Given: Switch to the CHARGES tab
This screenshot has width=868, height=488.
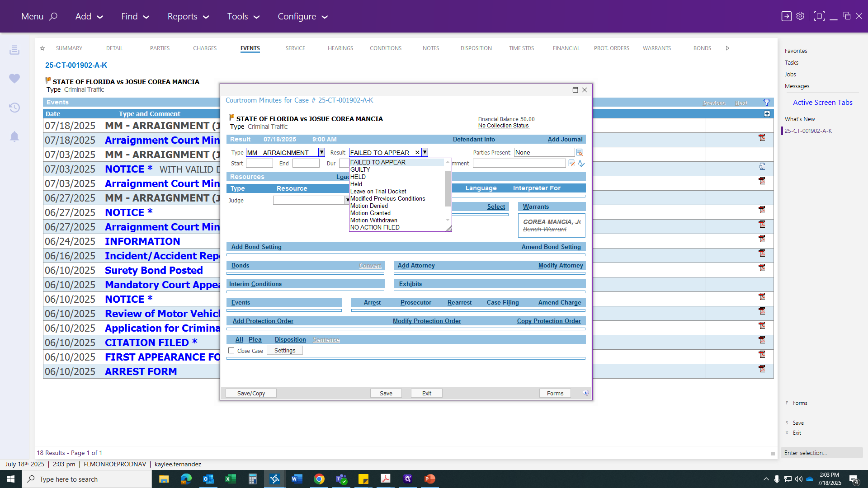Looking at the screenshot, I should pos(205,48).
